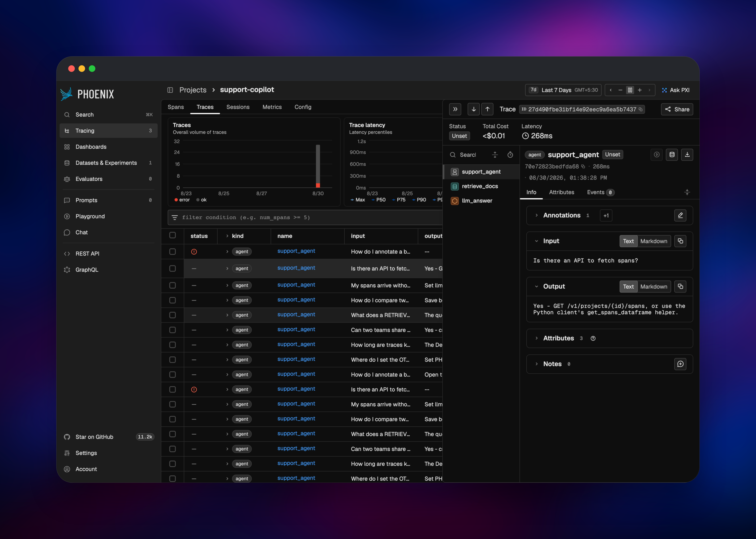Open Playground in the sidebar
This screenshot has width=756, height=539.
tap(108, 216)
